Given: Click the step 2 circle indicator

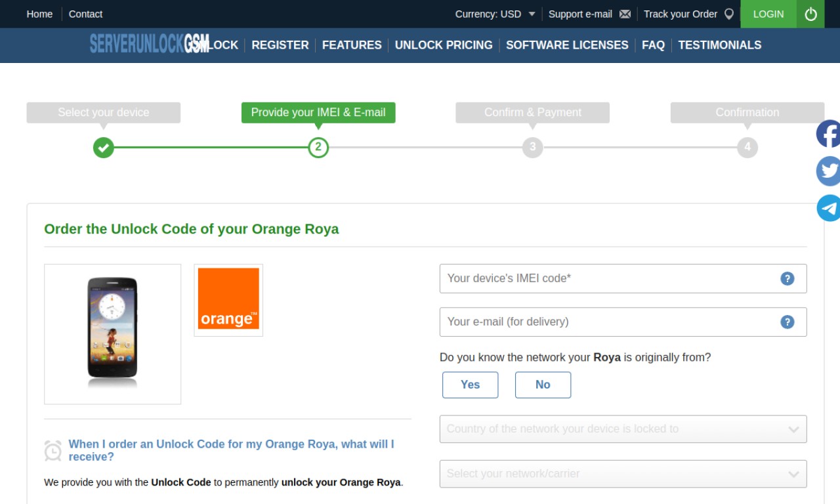Looking at the screenshot, I should click(318, 147).
